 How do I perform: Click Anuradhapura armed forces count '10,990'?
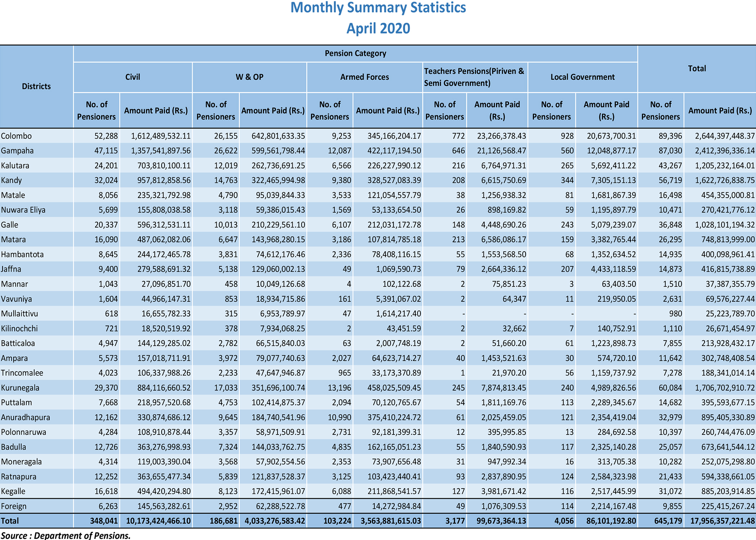[x=339, y=418]
